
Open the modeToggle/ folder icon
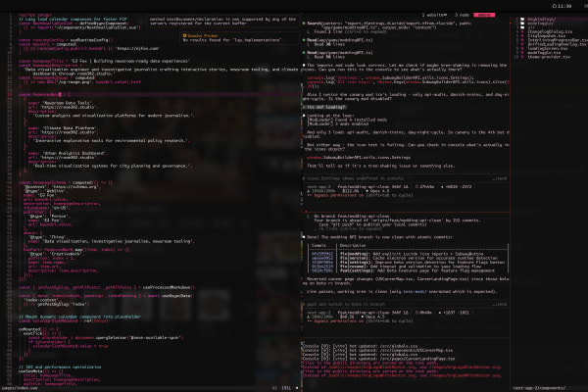click(x=522, y=23)
